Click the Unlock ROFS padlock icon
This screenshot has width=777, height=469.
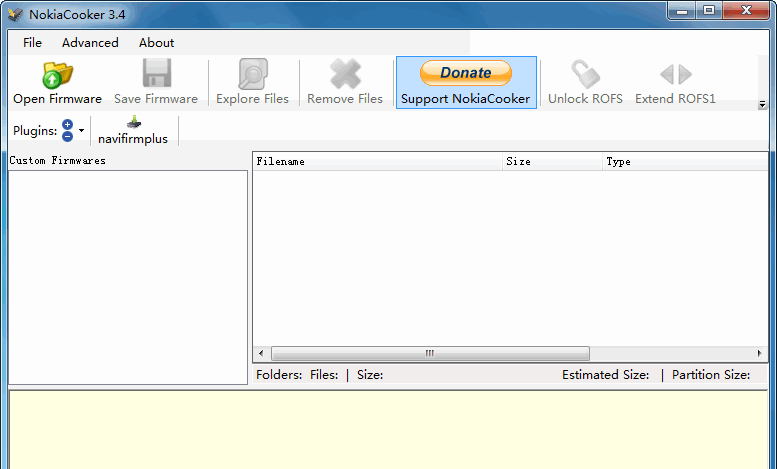(x=585, y=74)
